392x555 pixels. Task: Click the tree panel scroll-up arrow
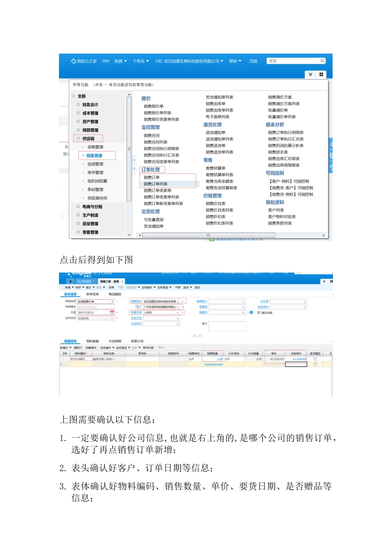pos(129,95)
